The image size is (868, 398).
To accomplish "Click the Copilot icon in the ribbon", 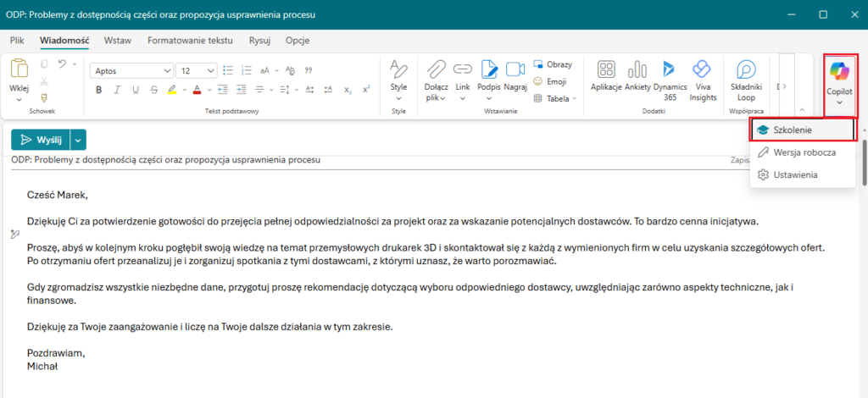I will tap(839, 71).
